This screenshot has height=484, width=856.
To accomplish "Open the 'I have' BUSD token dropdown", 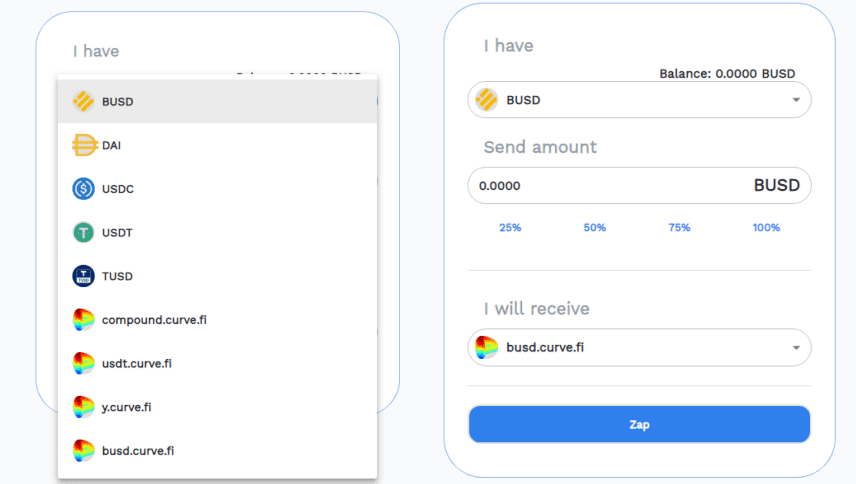I will click(639, 100).
